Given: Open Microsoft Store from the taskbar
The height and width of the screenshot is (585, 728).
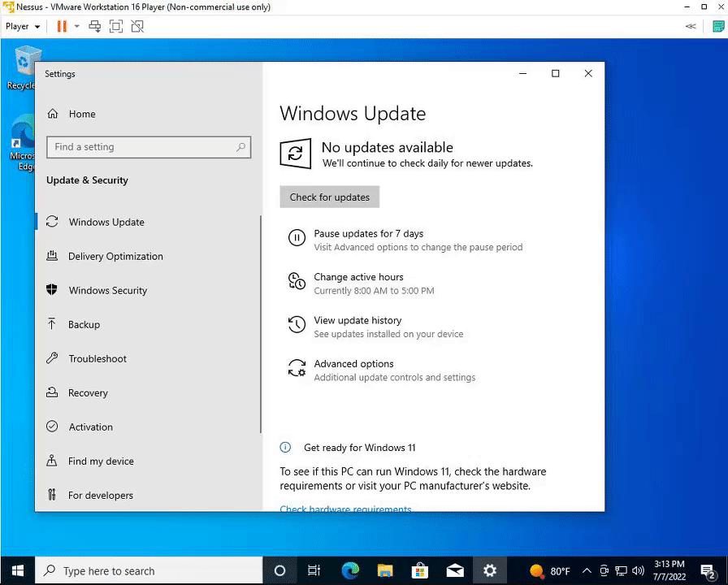Looking at the screenshot, I should tap(420, 570).
